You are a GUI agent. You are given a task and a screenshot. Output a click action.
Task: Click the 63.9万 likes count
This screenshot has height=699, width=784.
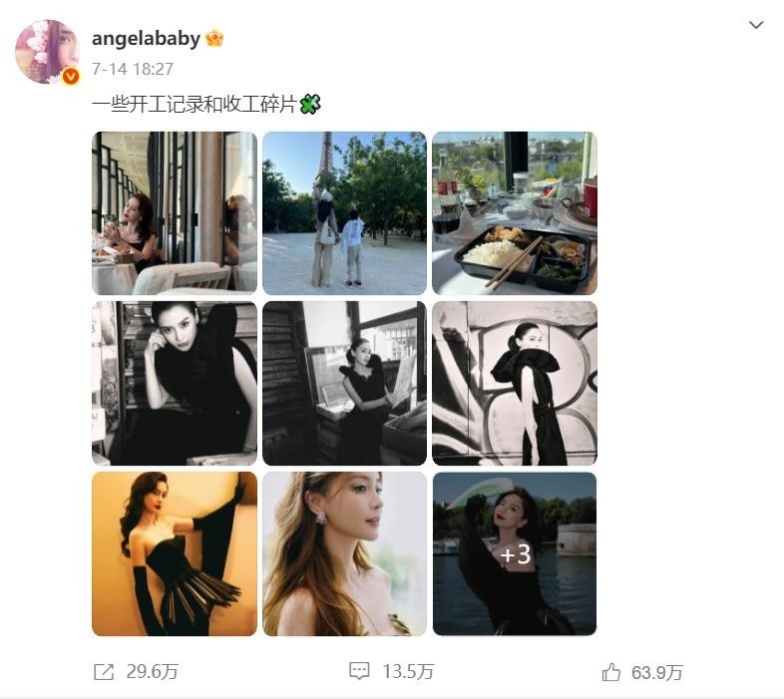point(657,672)
